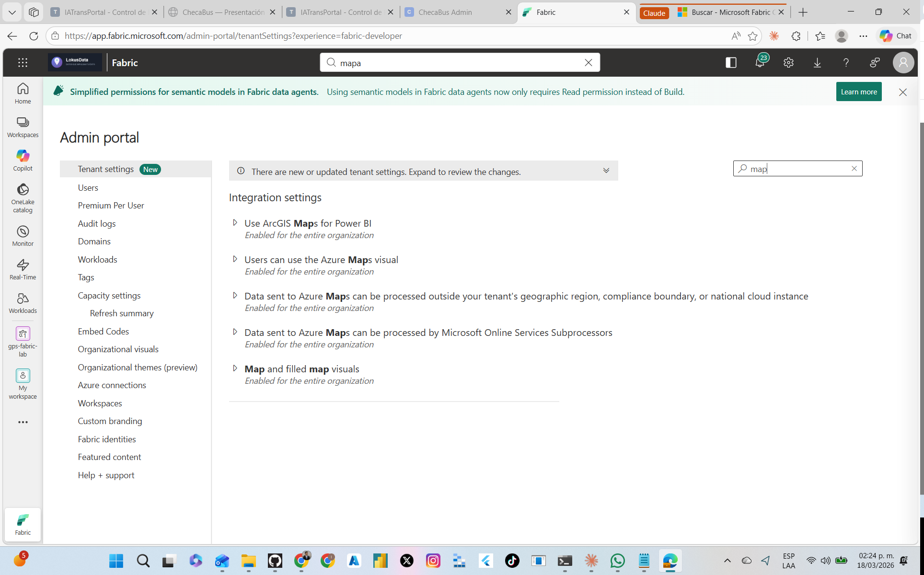Expand Azure Maps Online Services Subprocessors setting
The height and width of the screenshot is (575, 924).
(x=235, y=332)
